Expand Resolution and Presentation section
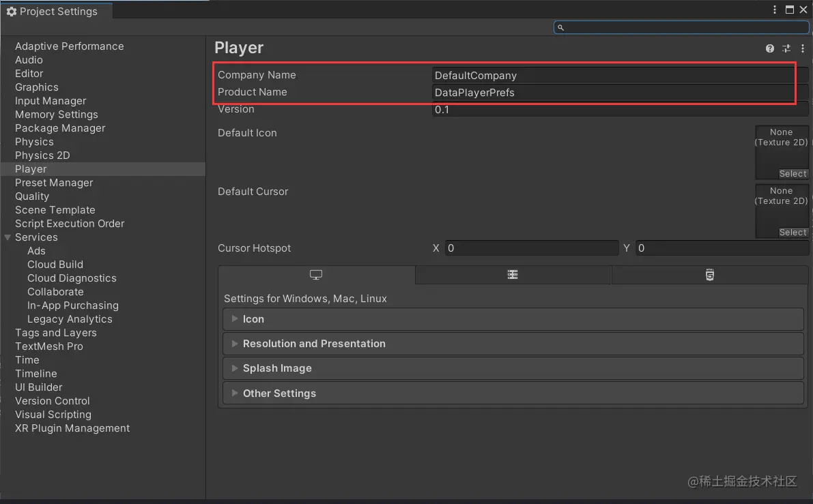This screenshot has width=813, height=504. 513,344
